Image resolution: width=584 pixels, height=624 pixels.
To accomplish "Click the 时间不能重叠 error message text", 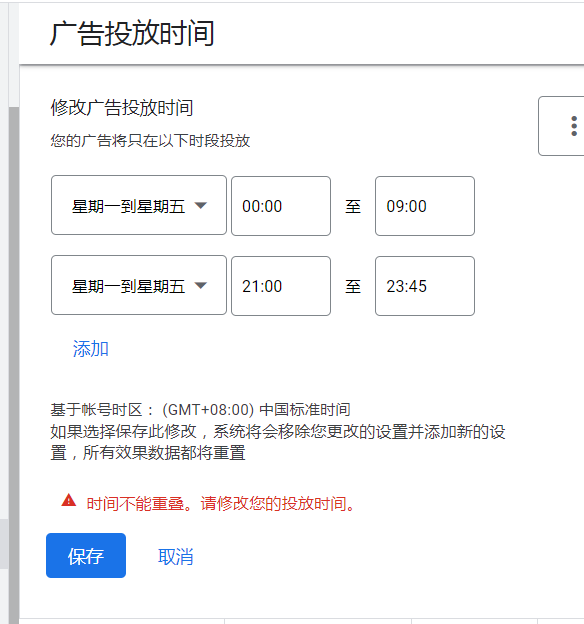I will [x=221, y=504].
